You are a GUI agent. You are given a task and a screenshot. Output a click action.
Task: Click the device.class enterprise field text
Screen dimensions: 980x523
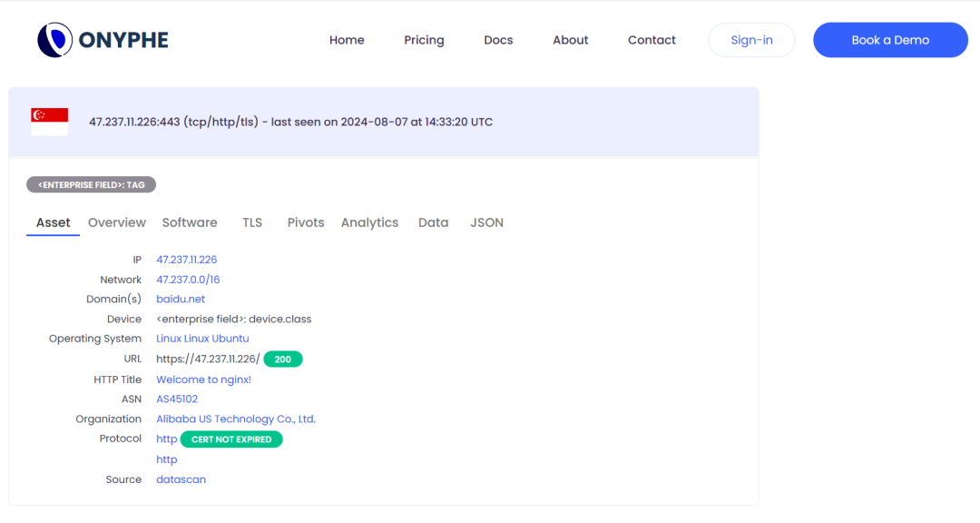[x=234, y=319]
